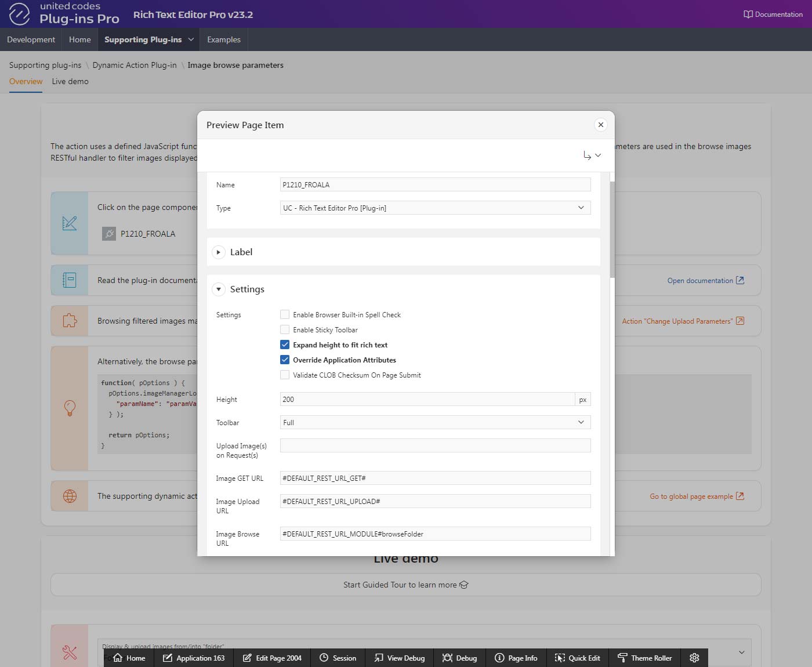Screen dimensions: 812x667
Task: Click P1210_FROALA text in page component card
Action: click(x=148, y=234)
